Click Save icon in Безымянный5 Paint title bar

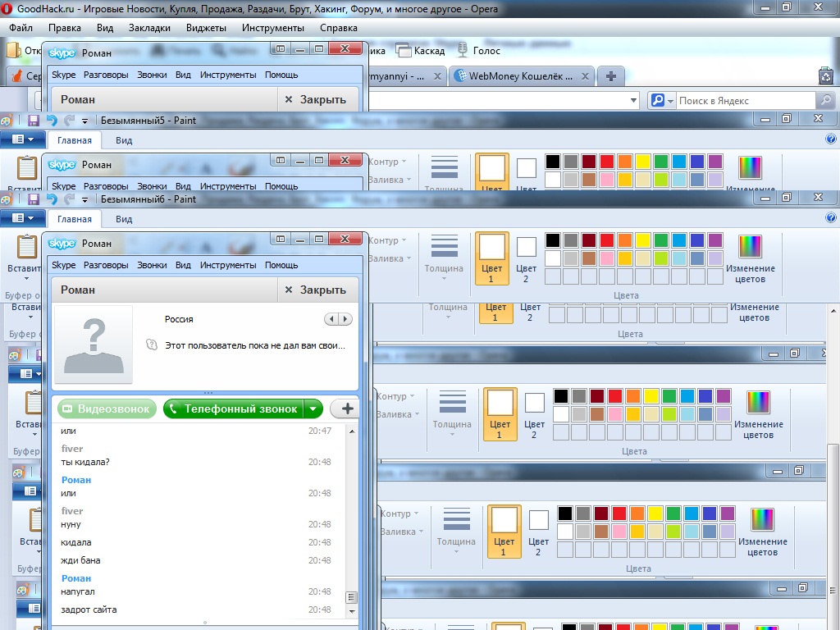pyautogui.click(x=33, y=121)
